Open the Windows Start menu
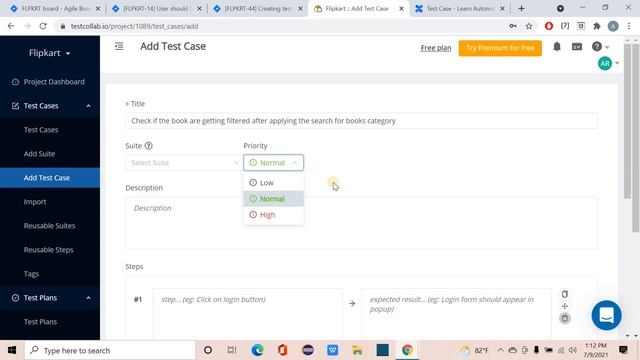 point(12,350)
